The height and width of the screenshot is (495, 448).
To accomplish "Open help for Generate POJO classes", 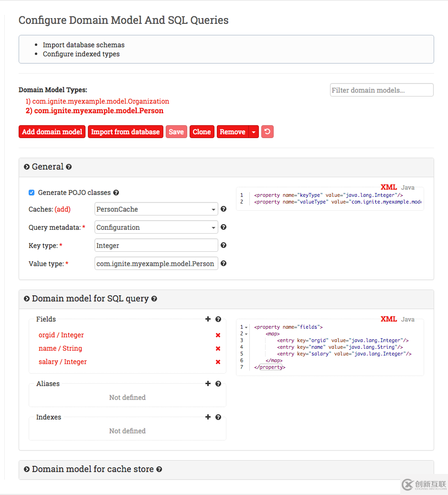I will coord(116,193).
